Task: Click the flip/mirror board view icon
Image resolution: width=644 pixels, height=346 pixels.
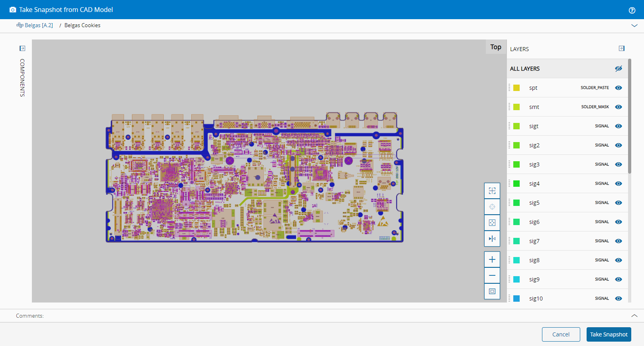Action: click(x=492, y=239)
